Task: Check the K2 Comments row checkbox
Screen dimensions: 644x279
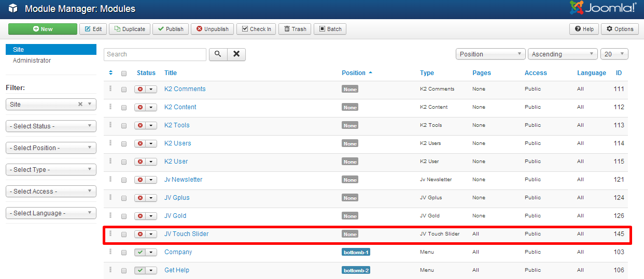Action: (124, 90)
